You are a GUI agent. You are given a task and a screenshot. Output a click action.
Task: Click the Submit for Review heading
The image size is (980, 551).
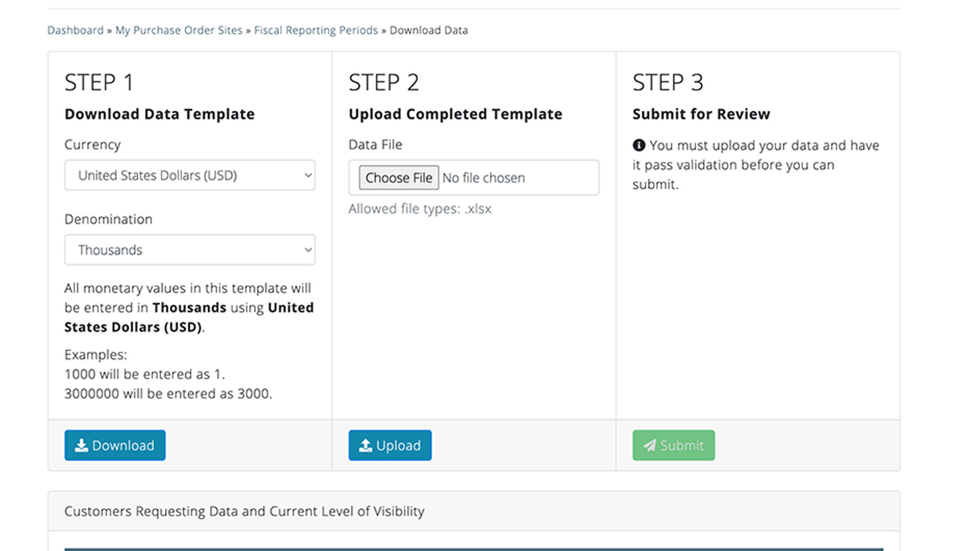(701, 114)
